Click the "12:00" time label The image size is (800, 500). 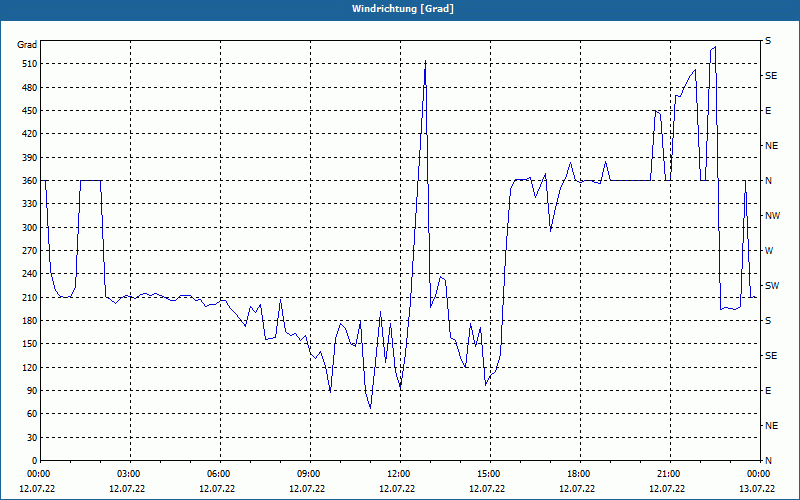[397, 474]
